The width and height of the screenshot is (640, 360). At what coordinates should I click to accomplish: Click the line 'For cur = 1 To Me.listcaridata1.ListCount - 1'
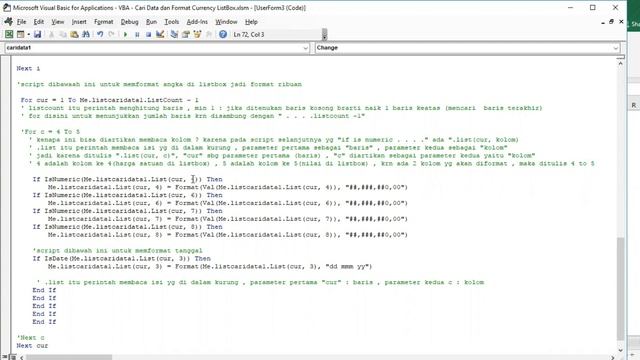pyautogui.click(x=109, y=100)
